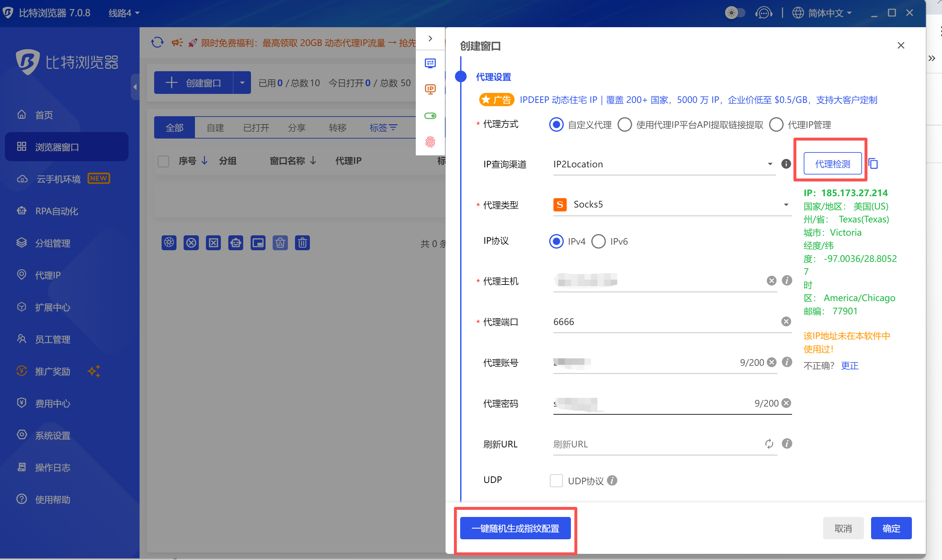Jump to fingerprint settings via fingerprint icon
942x560 pixels.
tap(430, 142)
